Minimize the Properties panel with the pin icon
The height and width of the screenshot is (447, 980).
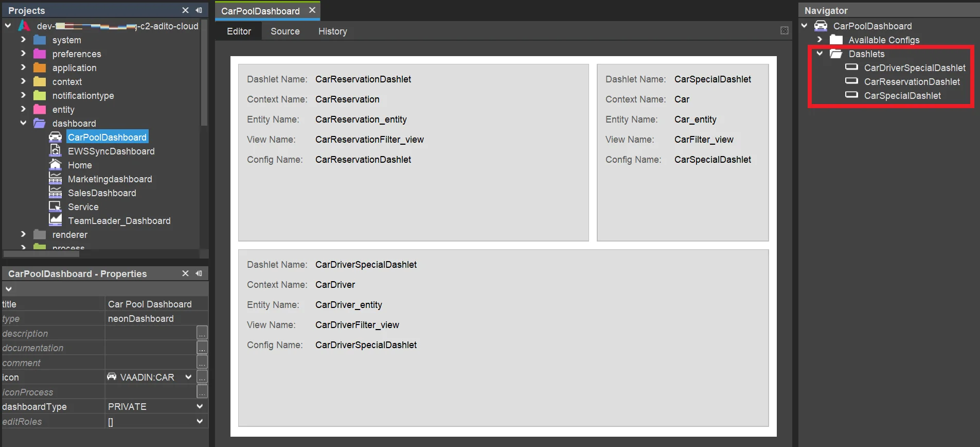[199, 273]
